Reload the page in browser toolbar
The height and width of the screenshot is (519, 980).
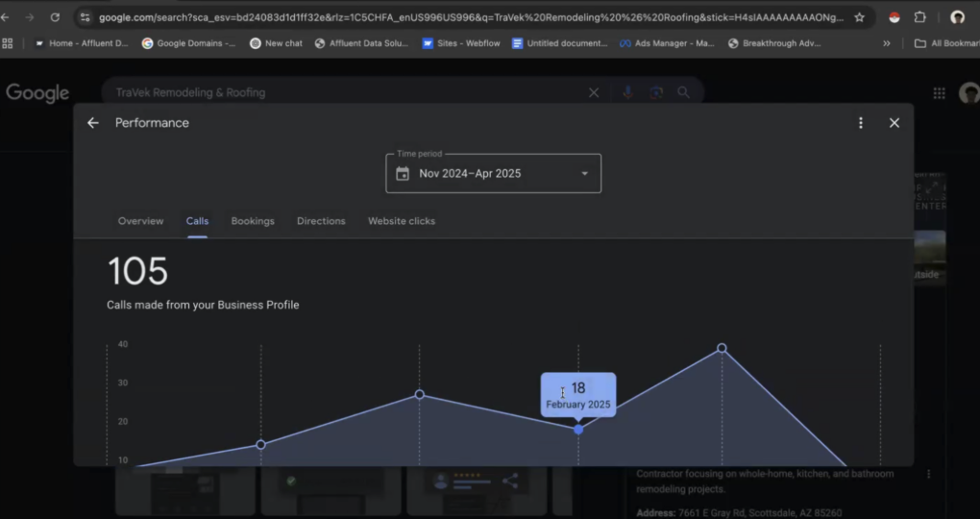[x=55, y=17]
